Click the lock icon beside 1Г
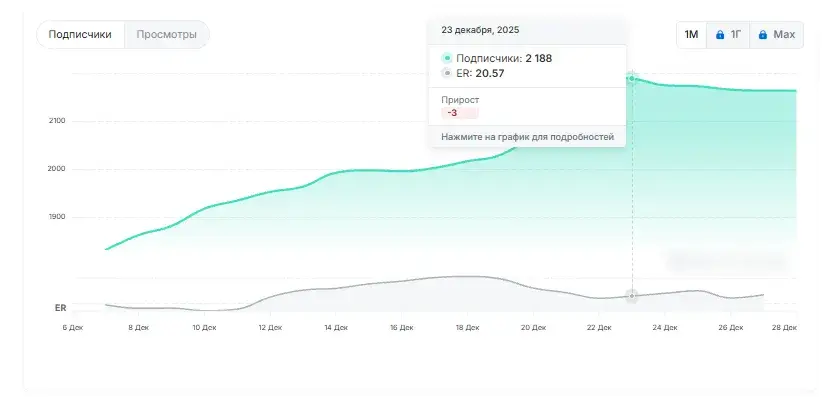Screen dimensions: 822x397 [x=720, y=35]
